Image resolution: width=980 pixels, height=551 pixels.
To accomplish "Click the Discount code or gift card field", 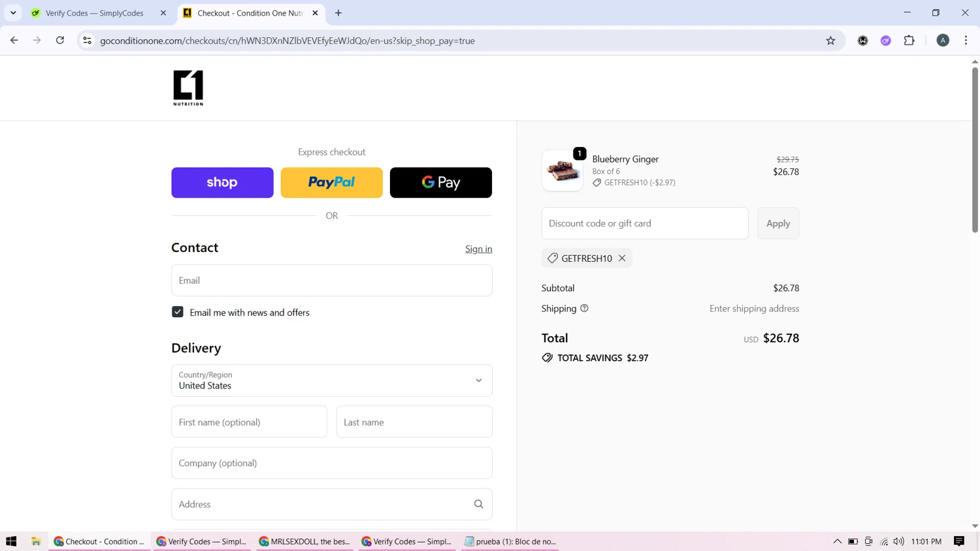I will tap(645, 223).
